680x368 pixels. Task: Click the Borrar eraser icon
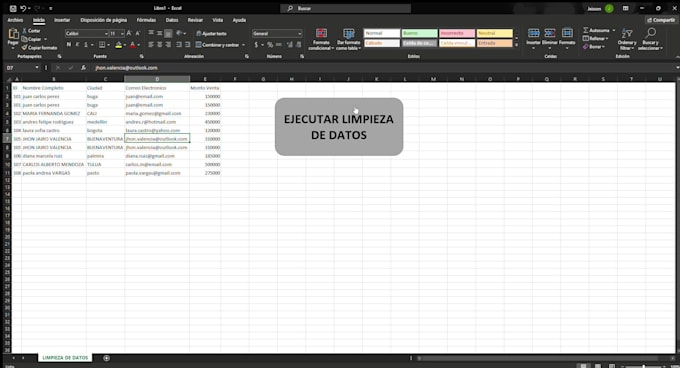pyautogui.click(x=585, y=47)
